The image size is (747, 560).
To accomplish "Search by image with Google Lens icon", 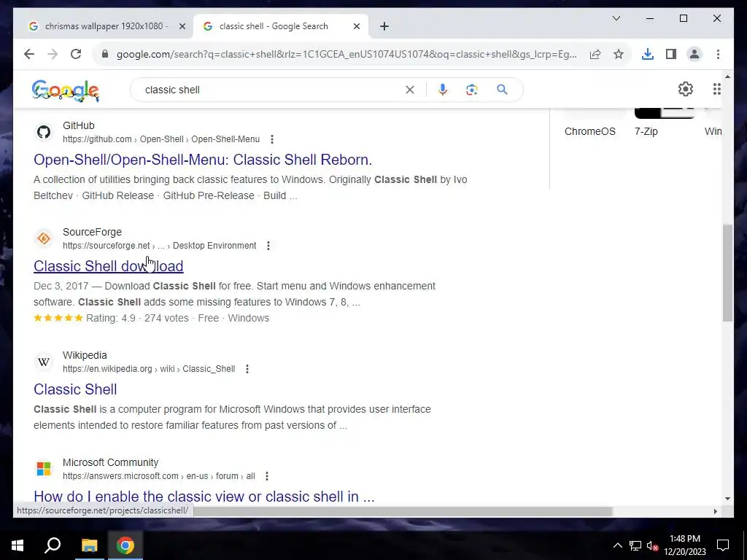I will point(472,90).
